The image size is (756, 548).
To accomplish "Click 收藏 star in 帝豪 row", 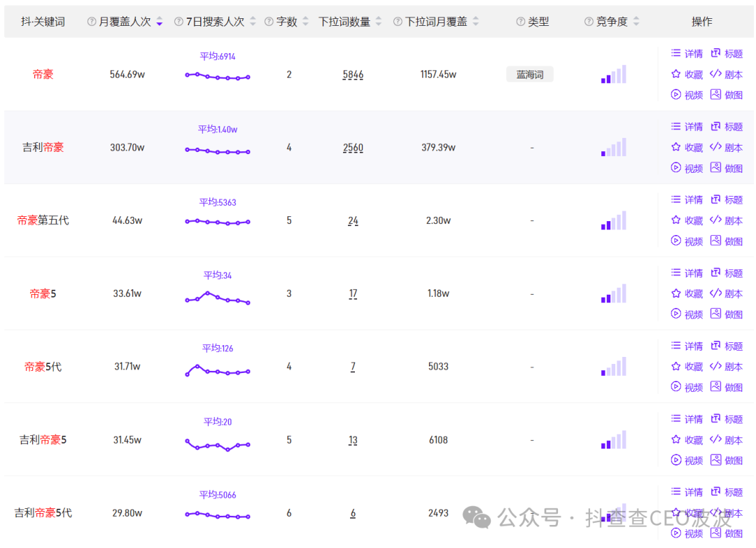I will [x=676, y=74].
